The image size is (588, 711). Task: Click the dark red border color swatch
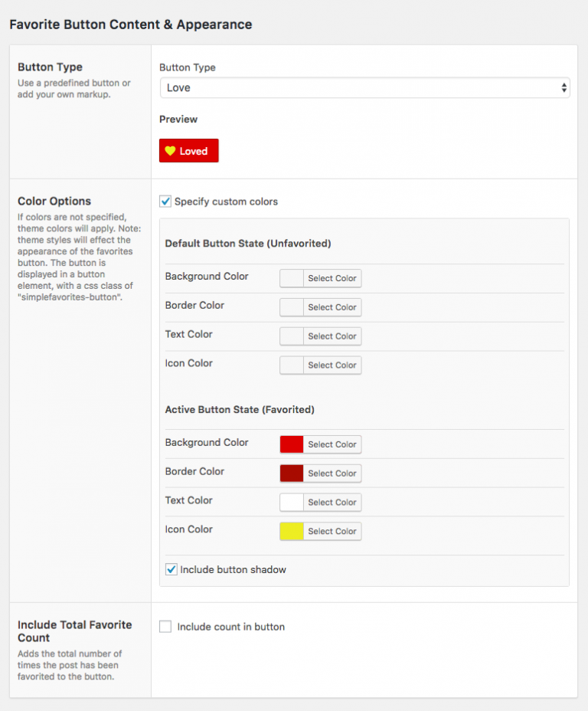tap(291, 473)
